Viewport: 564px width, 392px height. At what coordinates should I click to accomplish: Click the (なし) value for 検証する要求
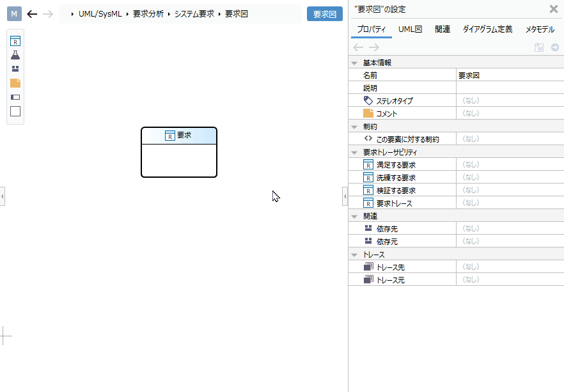point(471,190)
